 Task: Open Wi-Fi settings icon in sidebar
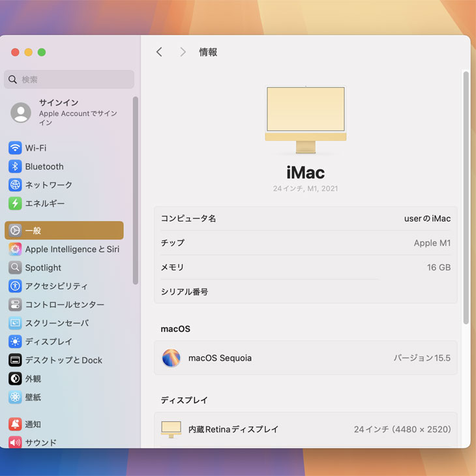(15, 148)
